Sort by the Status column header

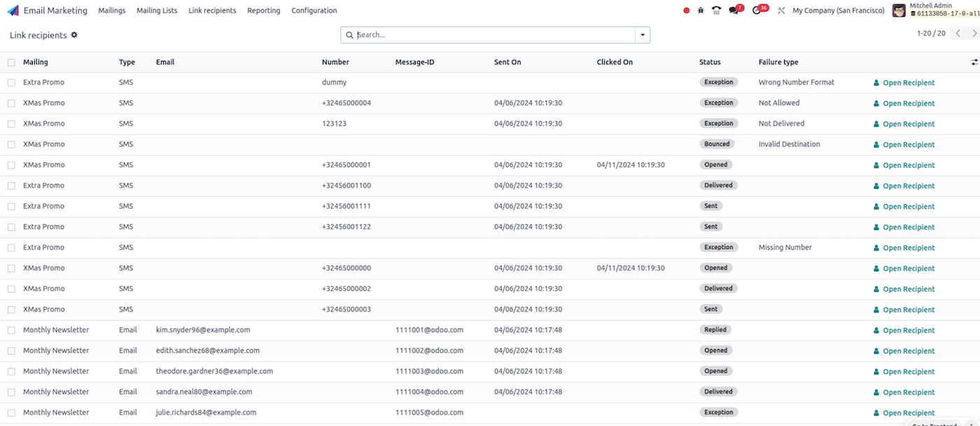tap(710, 62)
